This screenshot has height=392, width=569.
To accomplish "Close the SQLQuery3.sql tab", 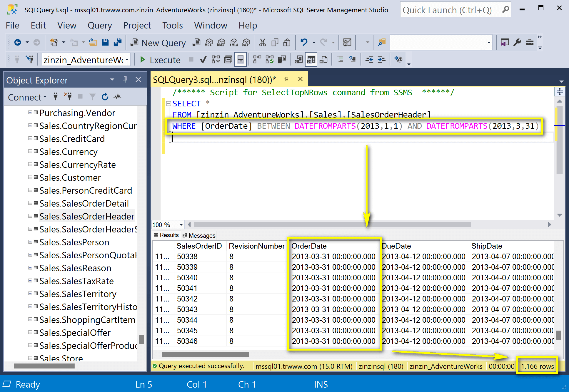I will click(x=300, y=79).
